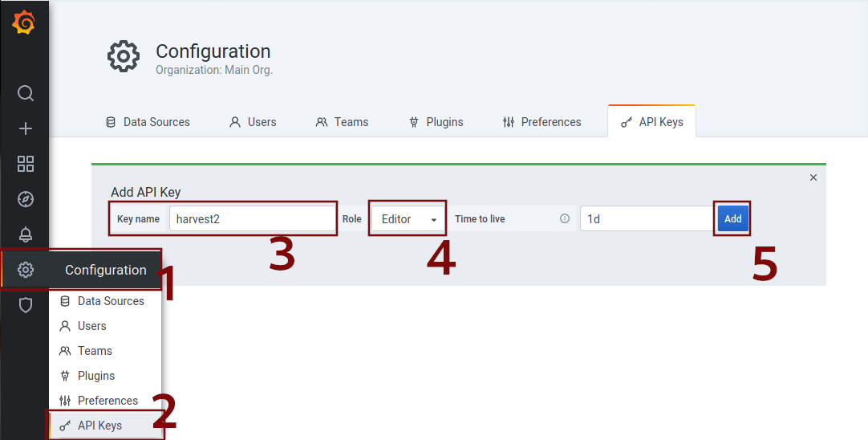This screenshot has width=868, height=440.
Task: Click the Configuration gear icon in sidebar
Action: pyautogui.click(x=26, y=270)
